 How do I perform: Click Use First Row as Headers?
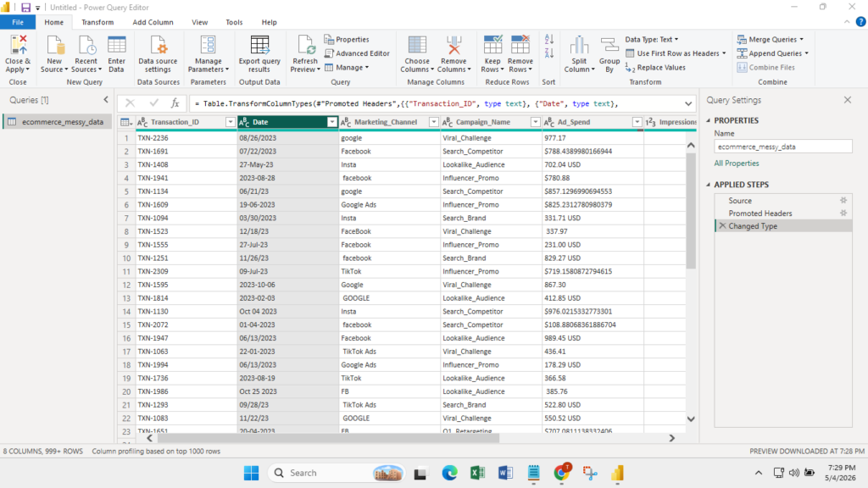click(676, 53)
